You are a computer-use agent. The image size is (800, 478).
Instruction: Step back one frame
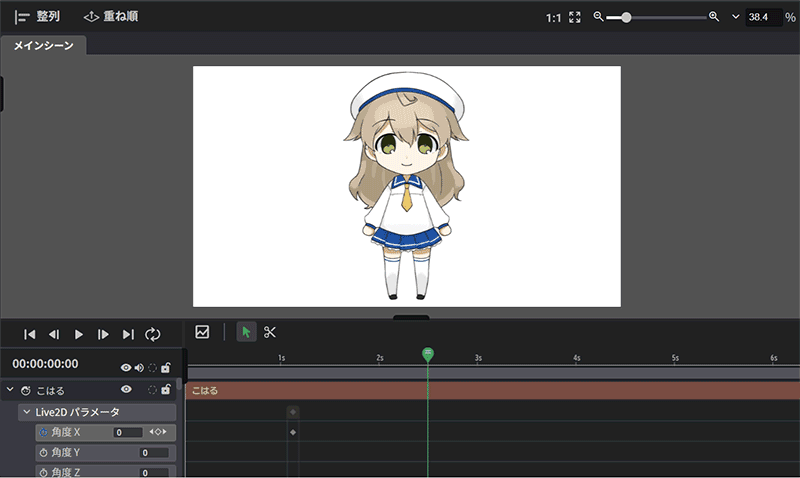54,334
